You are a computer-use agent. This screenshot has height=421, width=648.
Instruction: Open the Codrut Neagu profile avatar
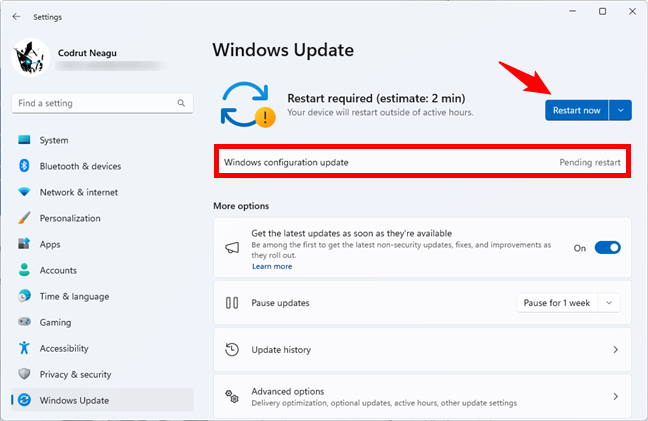31,57
